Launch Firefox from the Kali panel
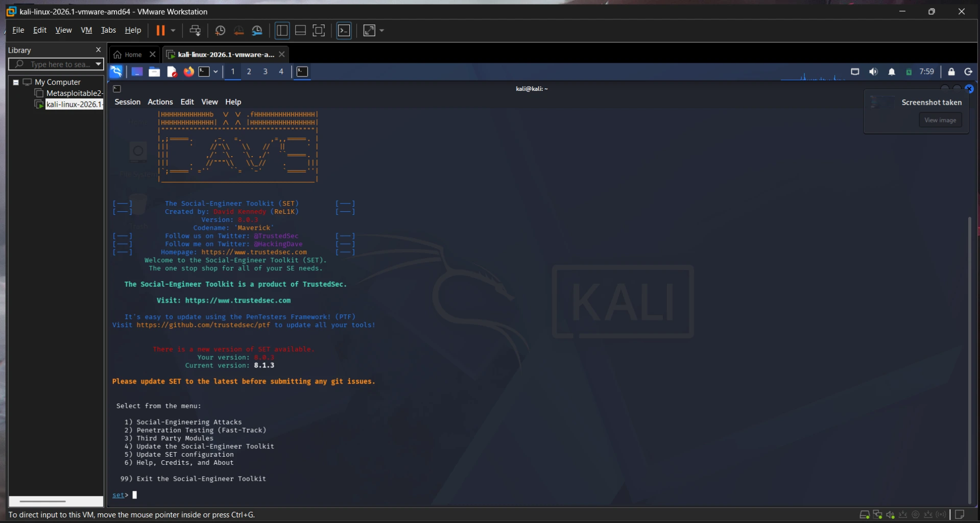Screen dimensions: 980x523 [x=189, y=71]
